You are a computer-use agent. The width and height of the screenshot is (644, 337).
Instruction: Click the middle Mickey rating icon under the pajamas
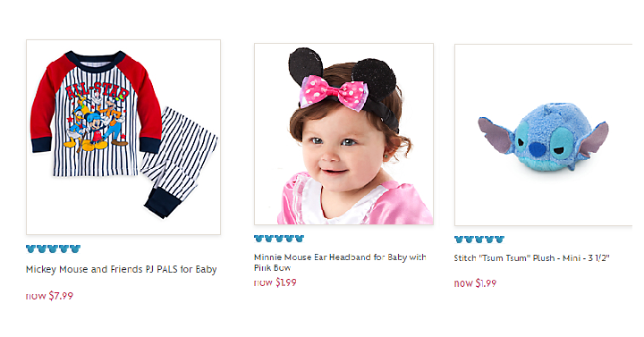(x=53, y=249)
